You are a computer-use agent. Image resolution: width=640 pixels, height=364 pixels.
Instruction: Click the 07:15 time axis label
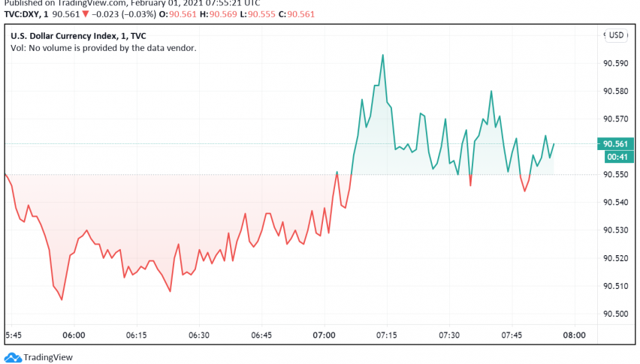coord(387,335)
